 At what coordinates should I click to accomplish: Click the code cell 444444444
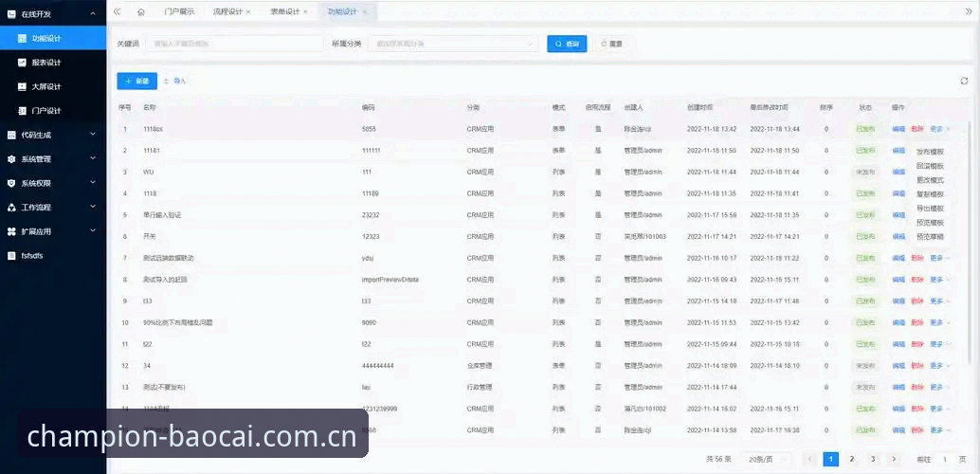377,366
